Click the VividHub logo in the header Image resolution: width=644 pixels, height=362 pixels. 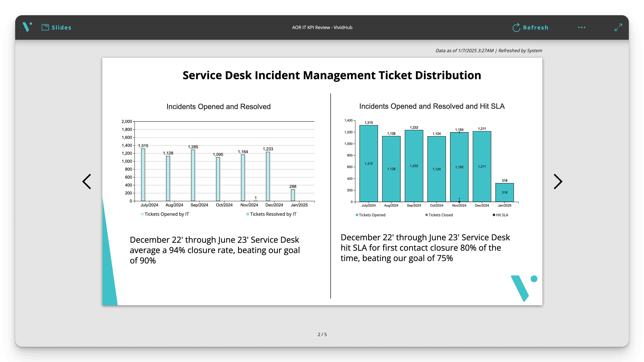(27, 27)
